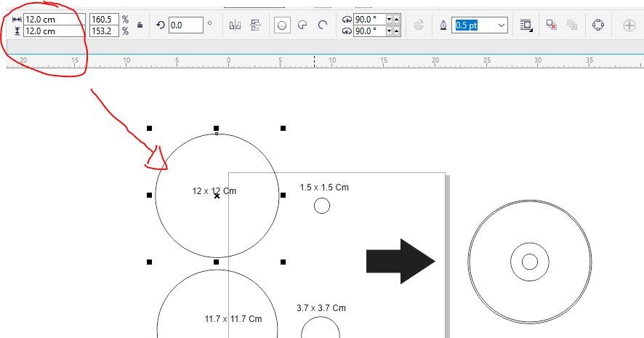Click the outline pen nib icon
644x338 pixels.
pos(443,25)
